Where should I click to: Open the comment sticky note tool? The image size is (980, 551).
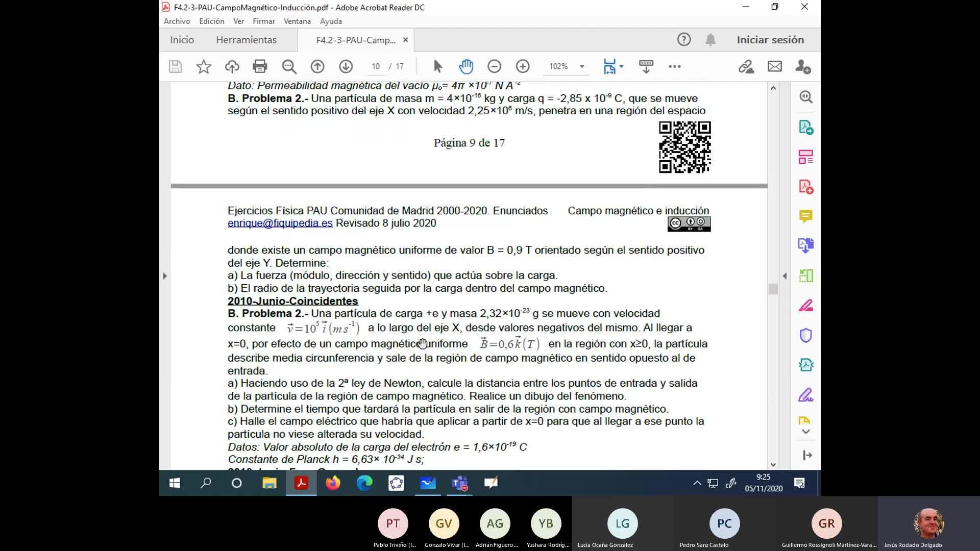805,216
